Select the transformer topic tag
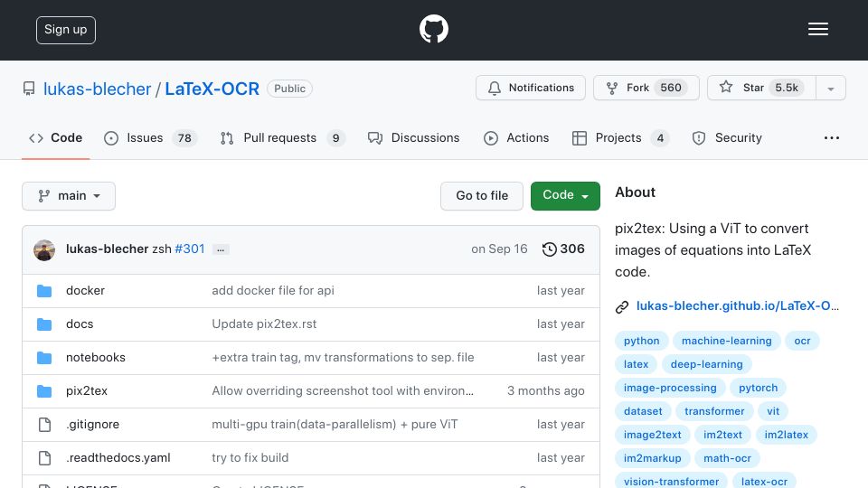 coord(714,411)
